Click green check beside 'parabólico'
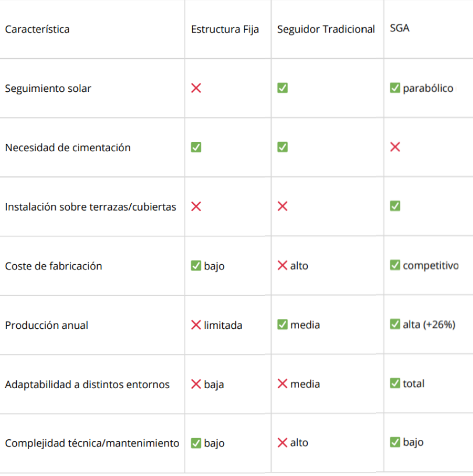 [395, 88]
